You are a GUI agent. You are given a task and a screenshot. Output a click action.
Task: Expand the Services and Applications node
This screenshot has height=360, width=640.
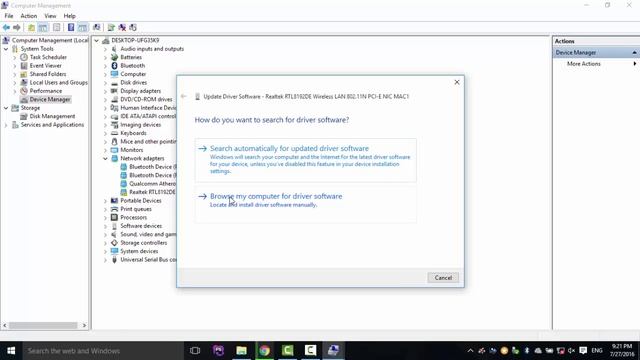(6, 125)
